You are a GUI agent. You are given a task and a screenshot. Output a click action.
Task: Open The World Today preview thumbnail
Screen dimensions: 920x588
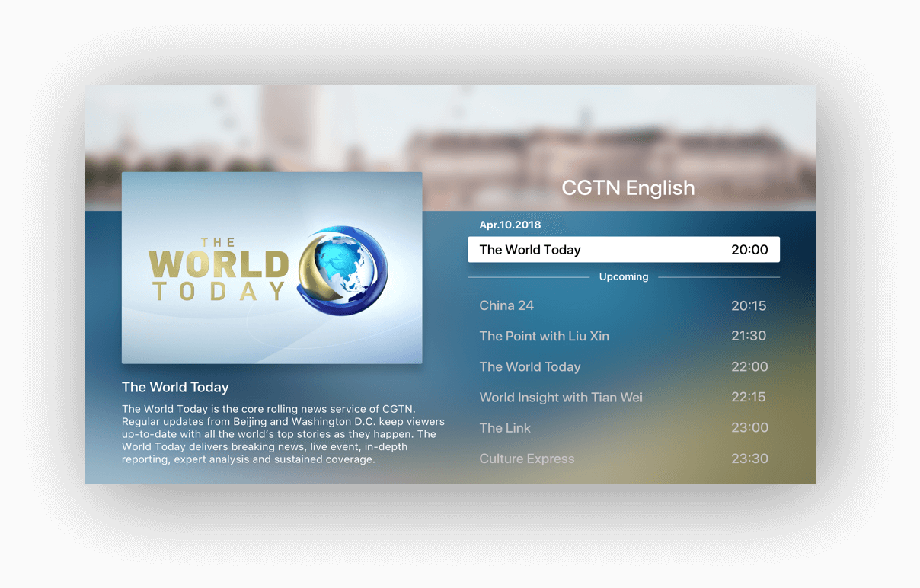pos(272,267)
